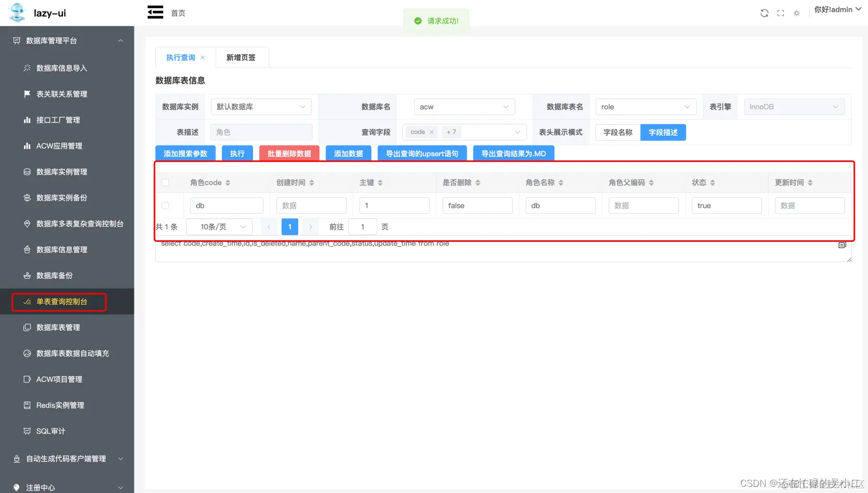Click the theme sun icon near admin name
This screenshot has width=868, height=493.
tap(796, 12)
